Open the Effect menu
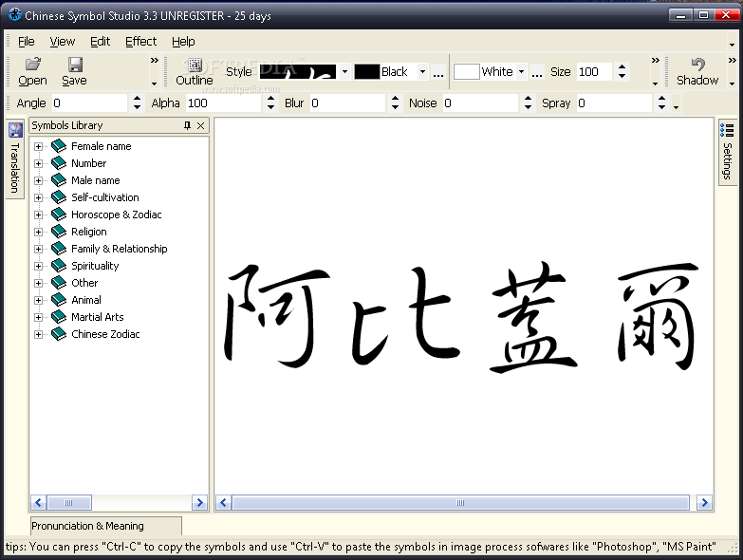This screenshot has width=743, height=560. click(x=140, y=42)
